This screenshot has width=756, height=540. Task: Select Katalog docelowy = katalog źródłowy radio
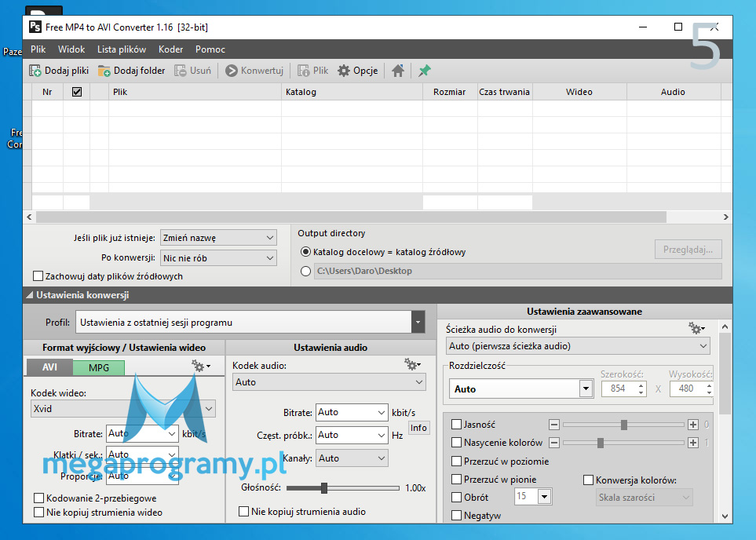point(305,252)
